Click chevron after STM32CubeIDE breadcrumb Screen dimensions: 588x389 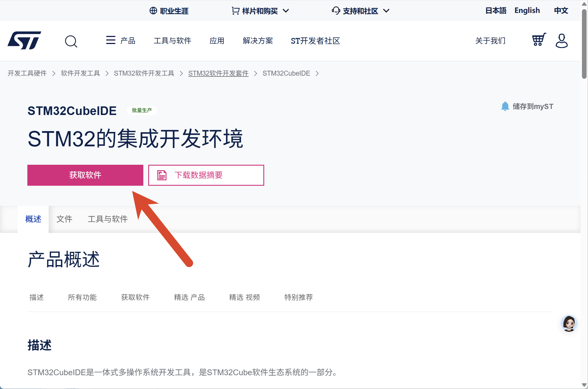pos(317,73)
